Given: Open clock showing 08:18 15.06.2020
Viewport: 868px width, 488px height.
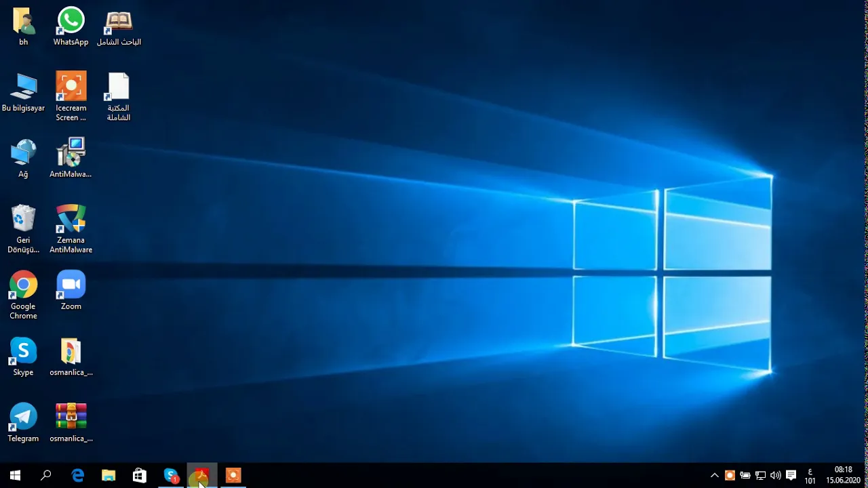Looking at the screenshot, I should coord(843,475).
